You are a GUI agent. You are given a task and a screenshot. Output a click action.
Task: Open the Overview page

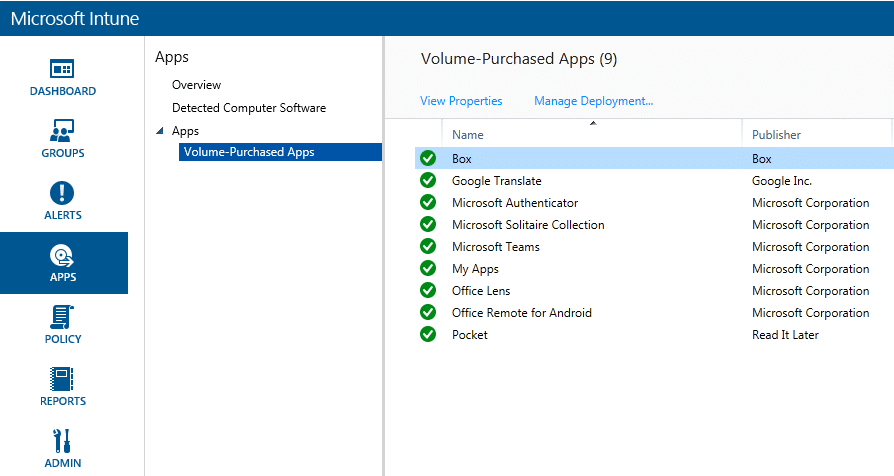click(x=196, y=85)
